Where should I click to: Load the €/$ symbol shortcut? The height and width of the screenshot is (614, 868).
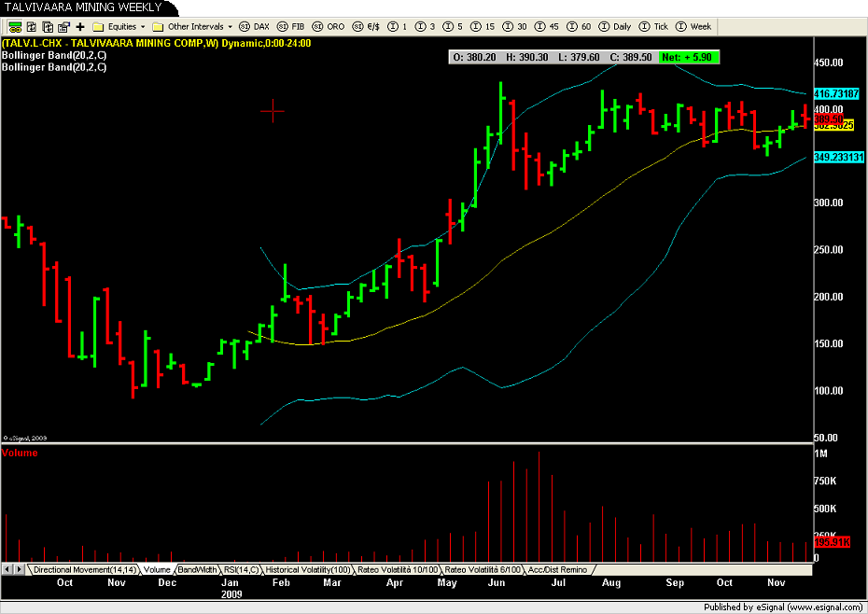coord(365,27)
